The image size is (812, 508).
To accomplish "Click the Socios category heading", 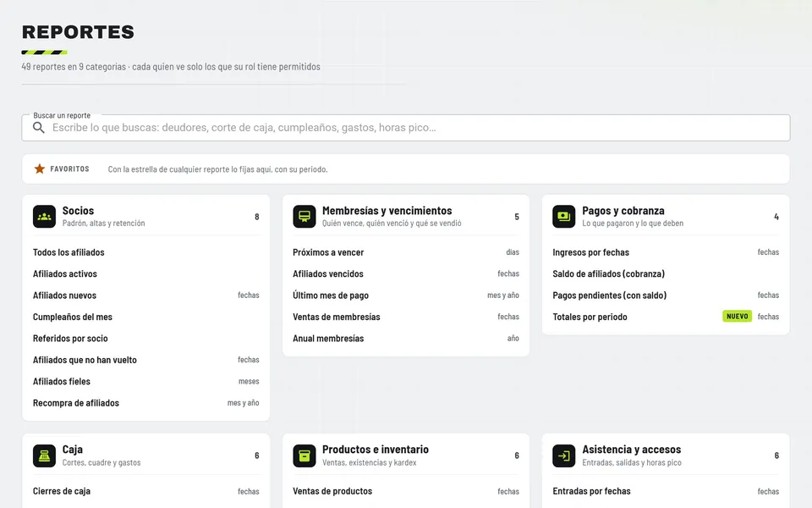I will click(x=78, y=211).
